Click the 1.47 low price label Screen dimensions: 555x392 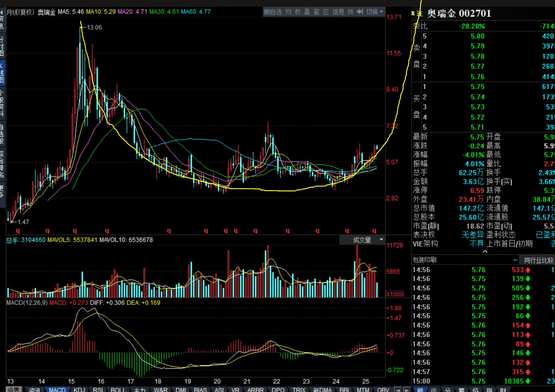[x=23, y=222]
